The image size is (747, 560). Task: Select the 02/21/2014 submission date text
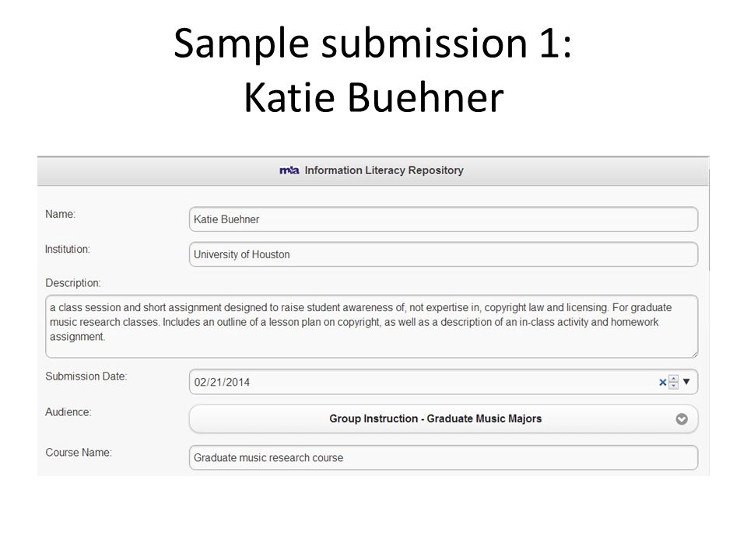coord(222,383)
